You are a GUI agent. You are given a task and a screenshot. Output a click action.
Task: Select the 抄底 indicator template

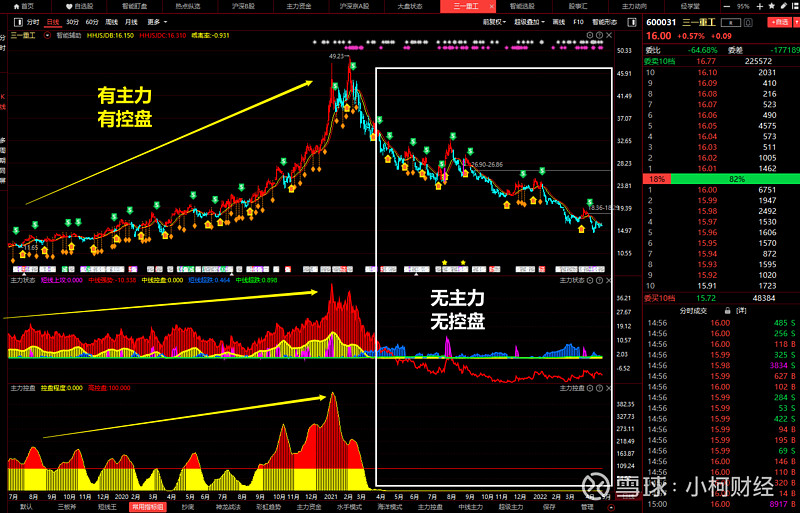(x=188, y=507)
